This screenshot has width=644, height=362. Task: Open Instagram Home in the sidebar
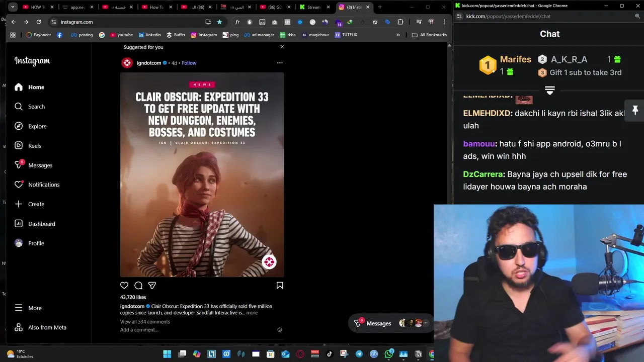[x=30, y=87]
